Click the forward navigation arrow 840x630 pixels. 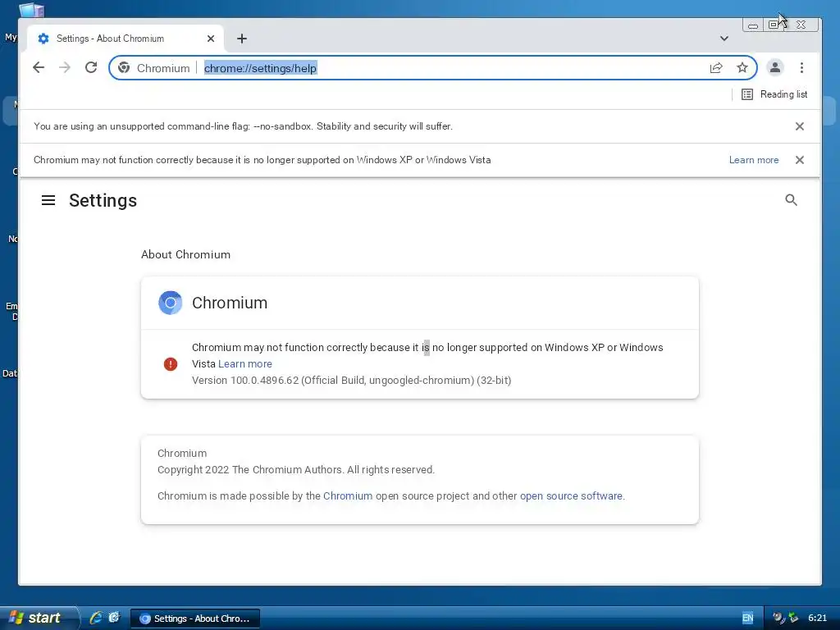click(x=65, y=67)
